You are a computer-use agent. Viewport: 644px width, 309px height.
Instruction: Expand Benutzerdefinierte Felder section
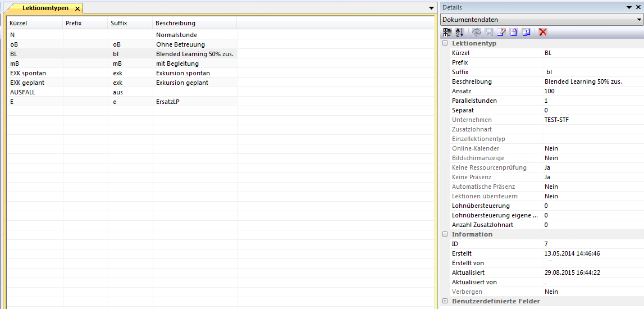[445, 301]
